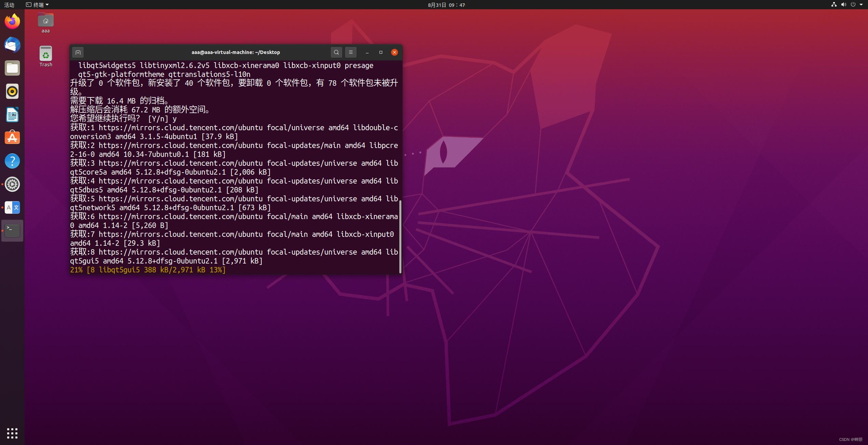Expand the 终端 app menu
This screenshot has height=445, width=868.
coord(38,5)
